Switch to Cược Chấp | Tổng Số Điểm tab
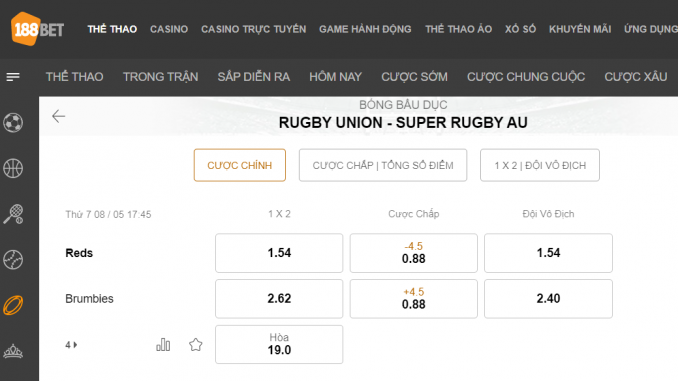 pos(383,165)
